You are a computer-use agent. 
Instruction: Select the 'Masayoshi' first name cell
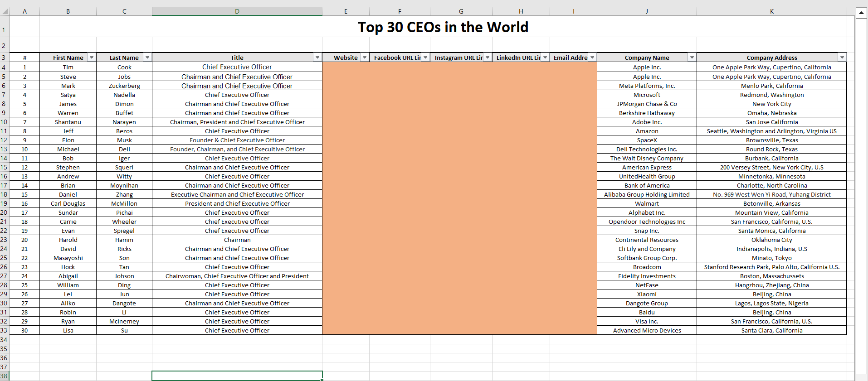tap(68, 258)
